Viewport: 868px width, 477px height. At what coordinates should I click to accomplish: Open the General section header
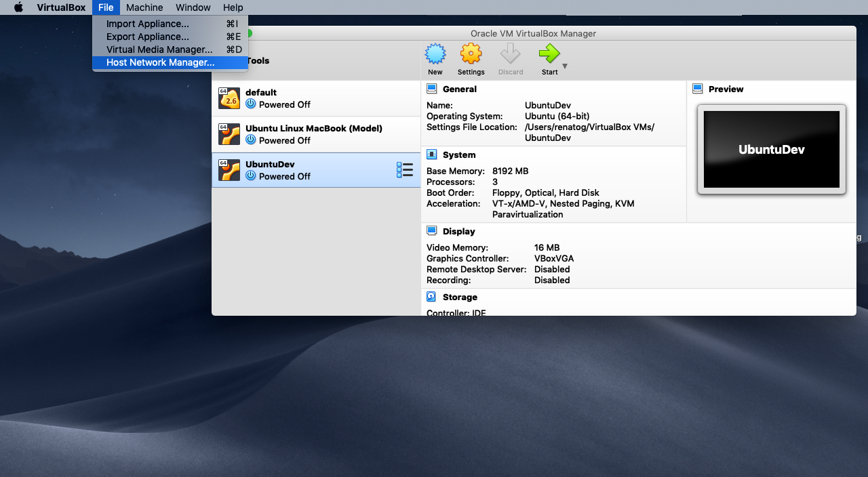[x=459, y=89]
